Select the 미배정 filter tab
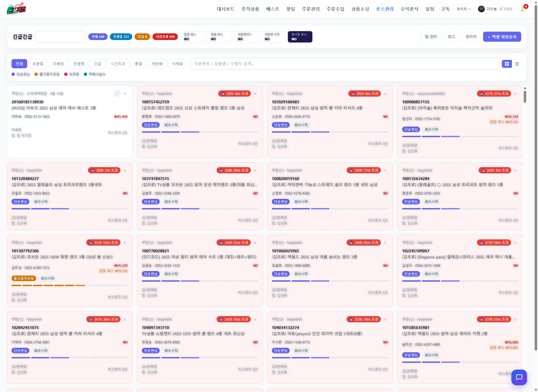Image resolution: width=538 pixels, height=392 pixels. pos(58,64)
